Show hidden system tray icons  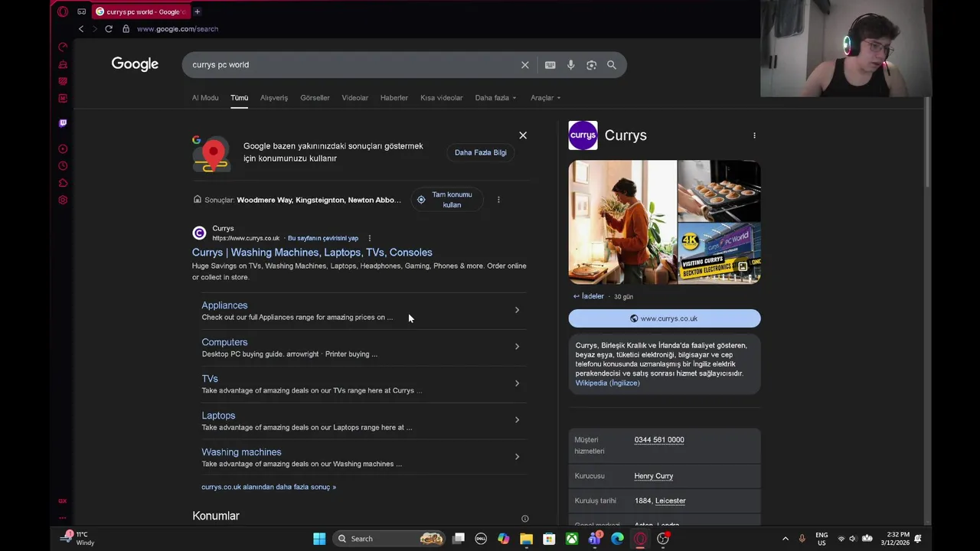785,539
